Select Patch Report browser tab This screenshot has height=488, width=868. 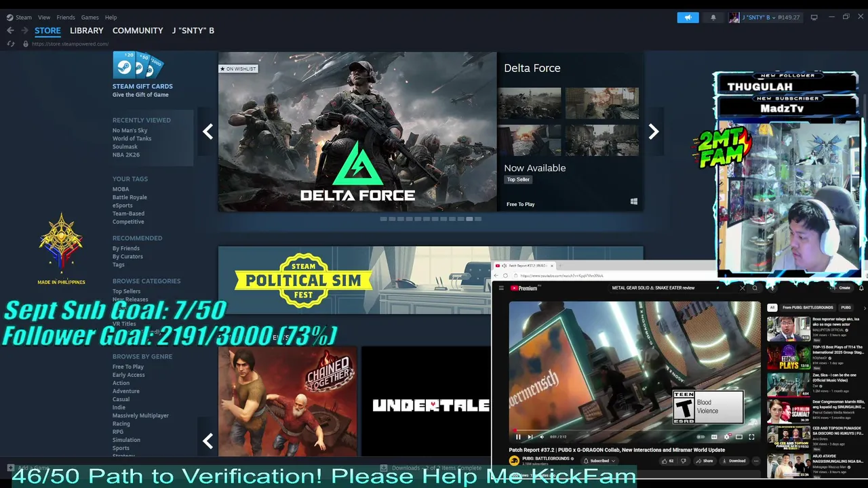(523, 266)
